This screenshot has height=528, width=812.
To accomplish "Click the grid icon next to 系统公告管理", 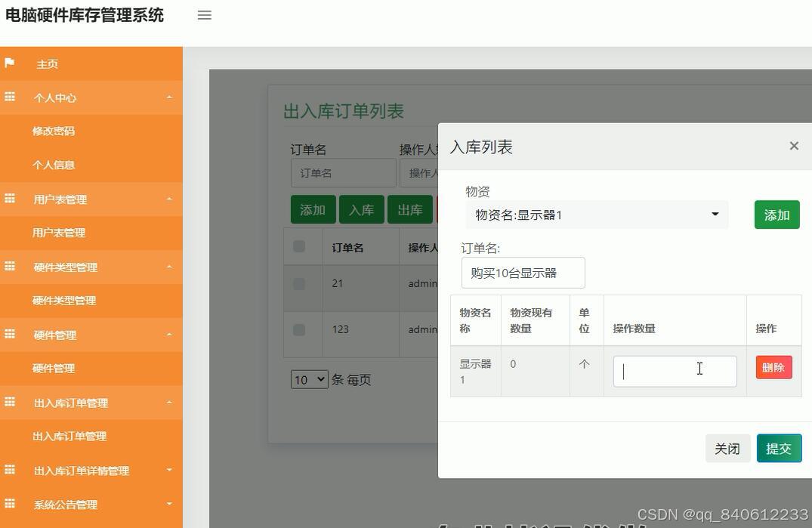I will 11,504.
